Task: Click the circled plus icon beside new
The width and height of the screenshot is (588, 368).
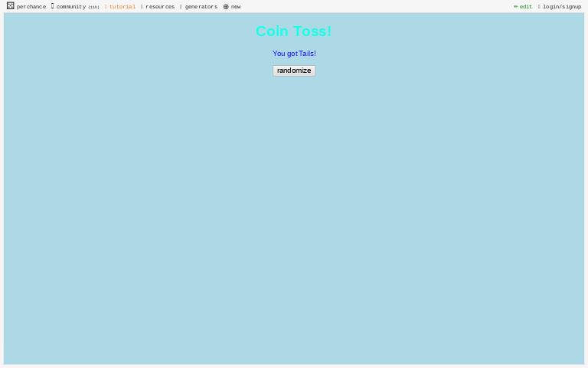Action: click(226, 6)
